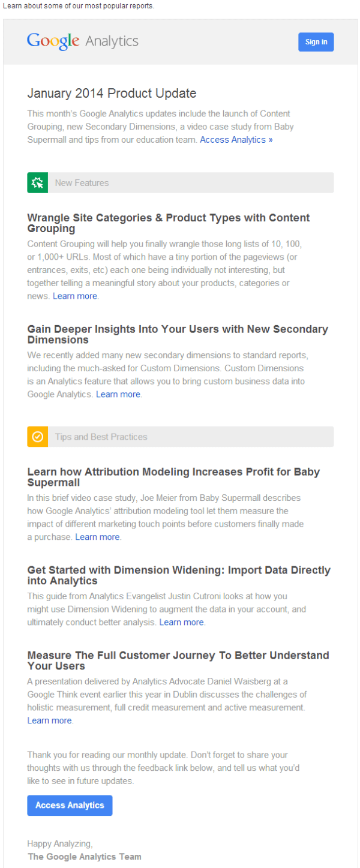360x868 pixels.
Task: Click the green New Features icon
Action: (37, 183)
